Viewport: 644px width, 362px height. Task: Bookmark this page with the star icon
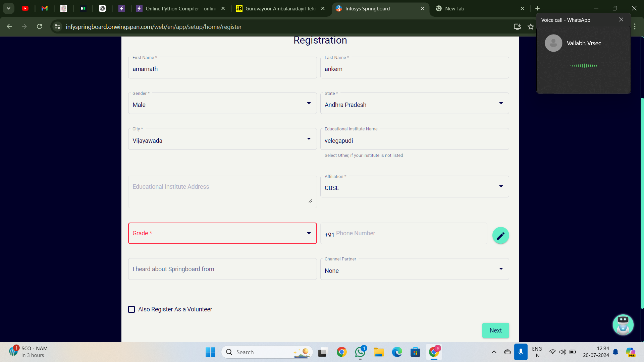(x=531, y=26)
